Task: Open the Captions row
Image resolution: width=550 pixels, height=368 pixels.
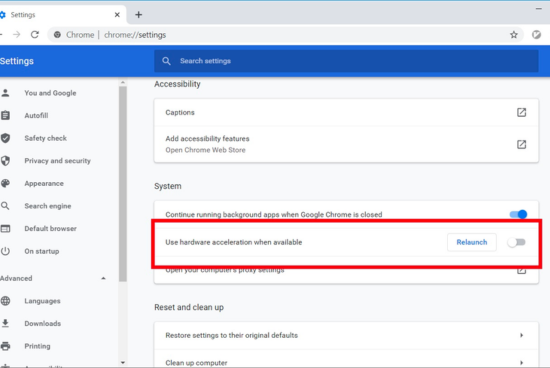Action: tap(346, 112)
